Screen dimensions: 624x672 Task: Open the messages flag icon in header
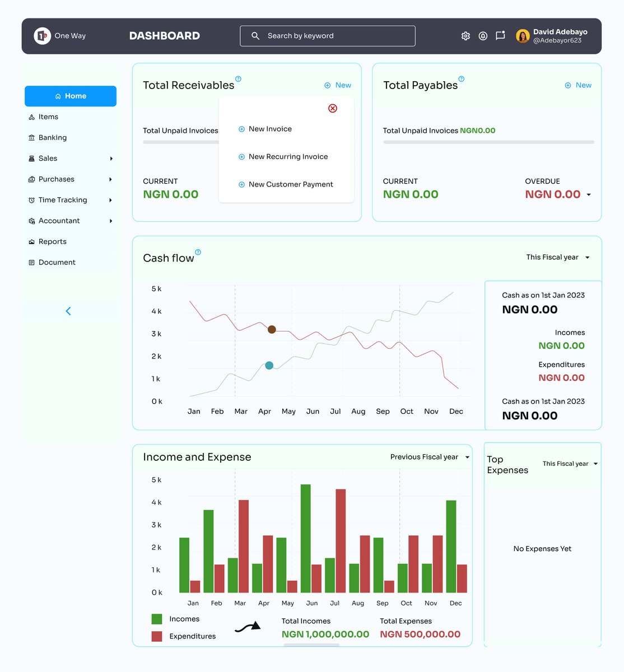(500, 35)
